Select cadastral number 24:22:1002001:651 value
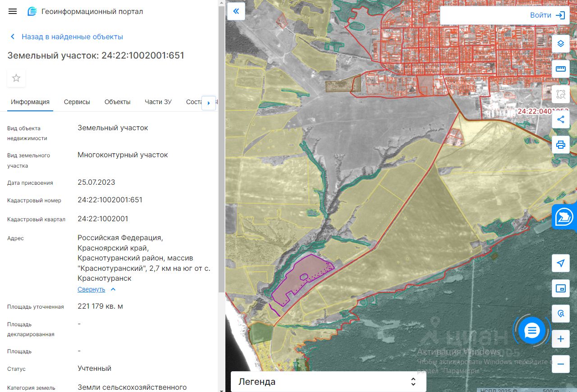Screen dimensions: 577x392 [x=110, y=200]
